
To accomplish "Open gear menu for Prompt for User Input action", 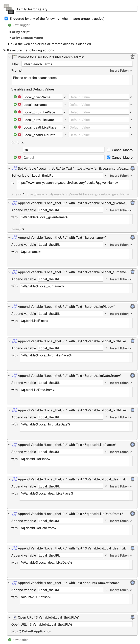I will coord(133,57).
